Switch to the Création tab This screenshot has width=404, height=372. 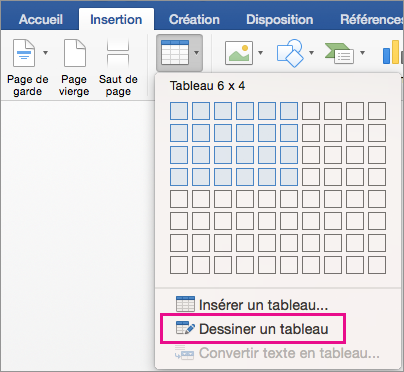click(x=194, y=19)
